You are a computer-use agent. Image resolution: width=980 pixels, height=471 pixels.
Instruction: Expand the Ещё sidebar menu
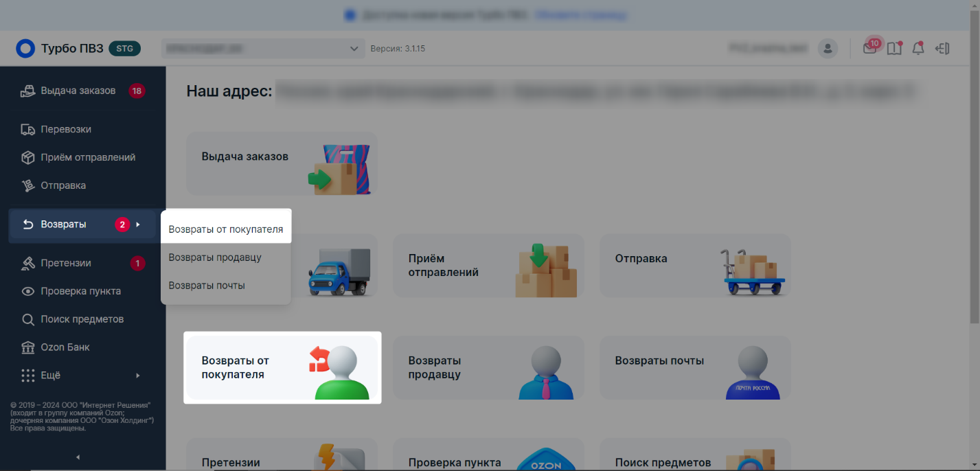click(x=82, y=376)
